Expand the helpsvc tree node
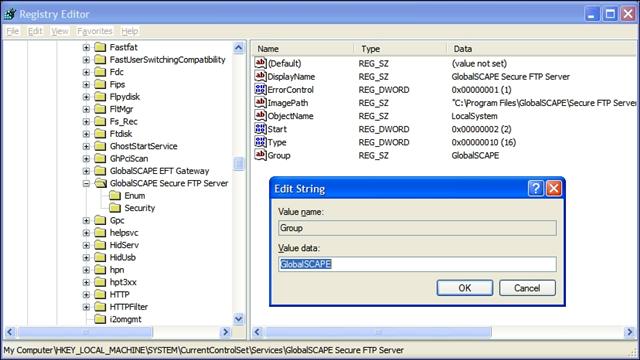The width and height of the screenshot is (640, 360). (86, 233)
